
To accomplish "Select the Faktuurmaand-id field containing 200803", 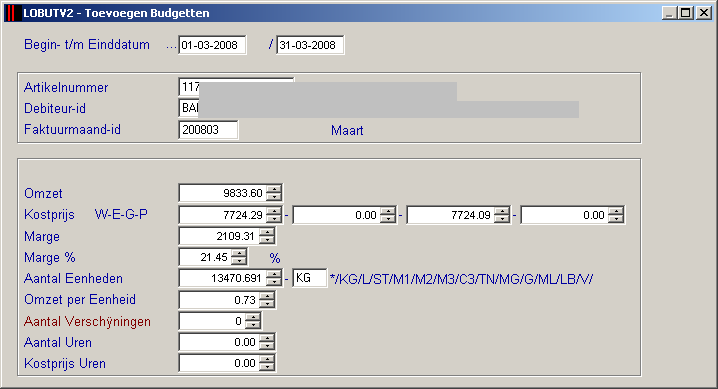I will tap(208, 130).
